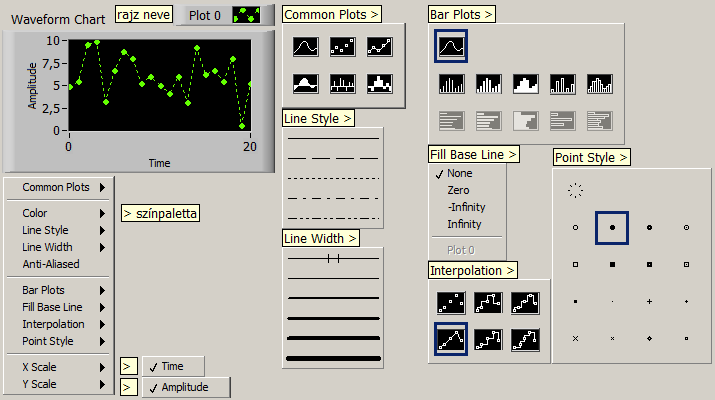715x400 pixels.
Task: Click the Plot 0 legend label
Action: (x=205, y=16)
